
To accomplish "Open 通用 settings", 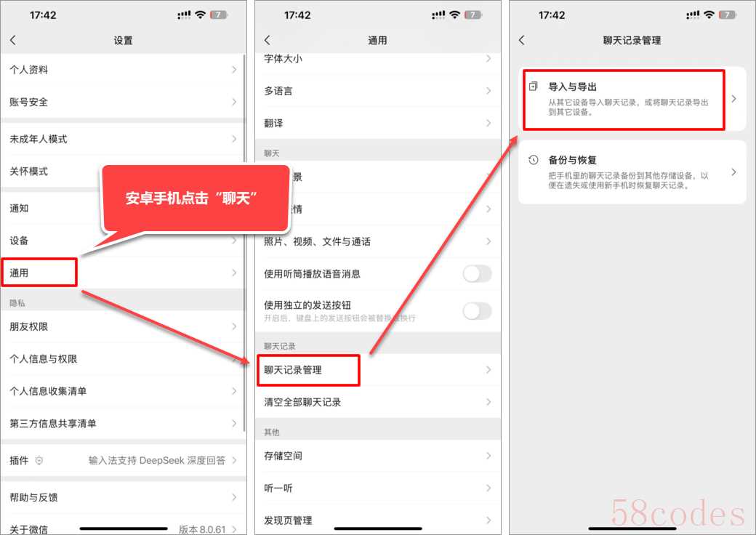I will click(123, 273).
